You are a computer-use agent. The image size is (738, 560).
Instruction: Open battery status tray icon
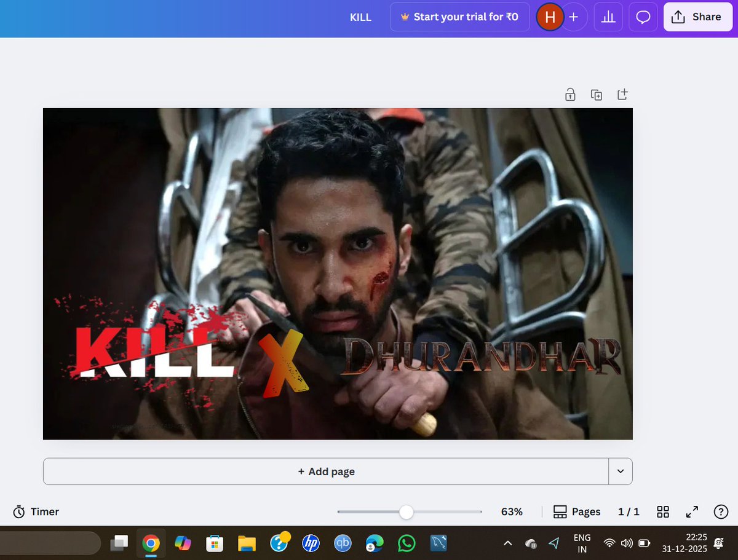[644, 543]
